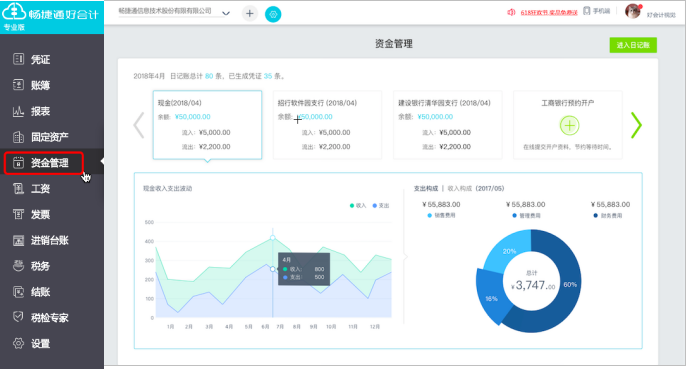The image size is (687, 370).
Task: Click the round plus button next to company name
Action: click(250, 14)
